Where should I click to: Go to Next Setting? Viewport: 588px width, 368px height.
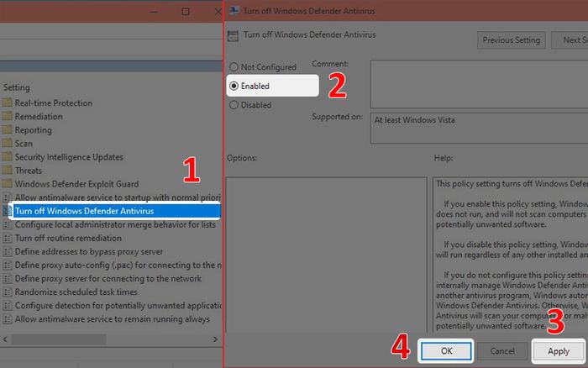tap(570, 40)
